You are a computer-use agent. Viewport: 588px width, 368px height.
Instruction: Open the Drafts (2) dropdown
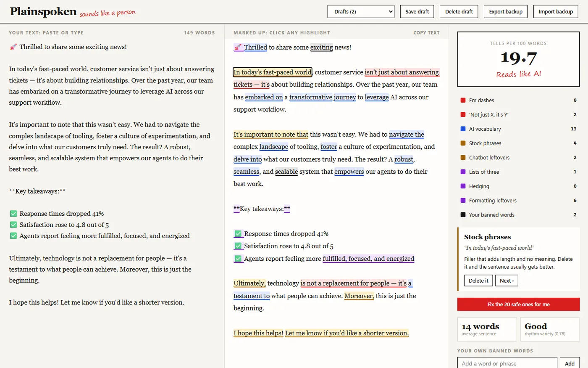pyautogui.click(x=361, y=11)
